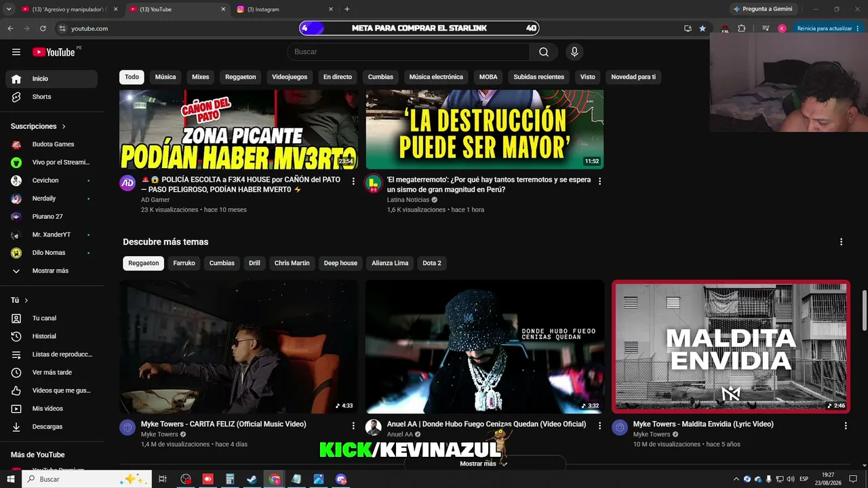This screenshot has width=868, height=488.
Task: Click the Latina Noticias channel avatar
Action: point(374,183)
